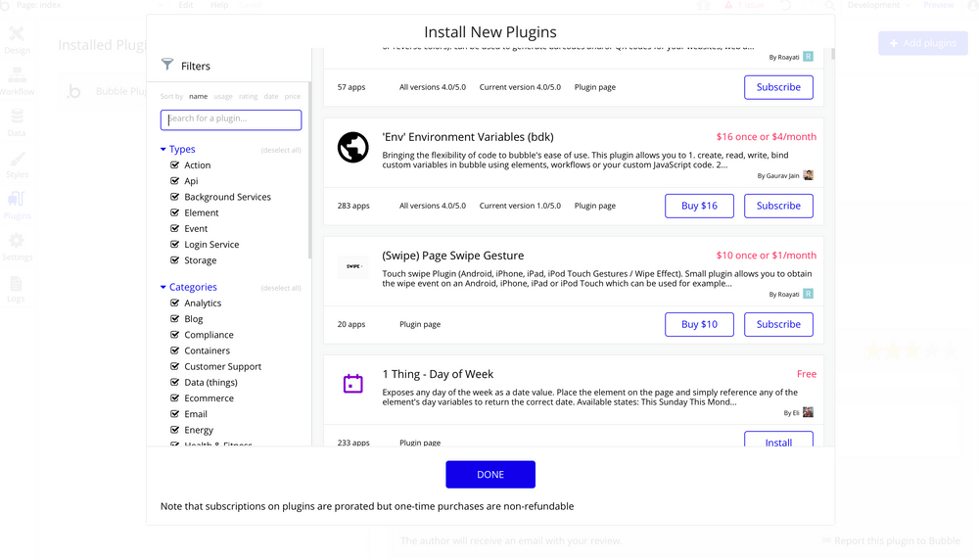Open the Help menu
979x560 pixels.
pos(219,5)
